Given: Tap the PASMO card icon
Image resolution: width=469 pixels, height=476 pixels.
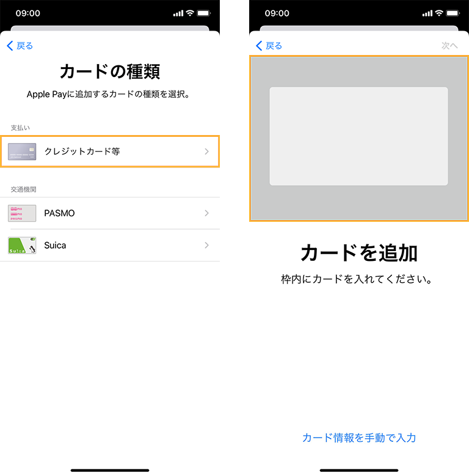Looking at the screenshot, I should tap(22, 213).
